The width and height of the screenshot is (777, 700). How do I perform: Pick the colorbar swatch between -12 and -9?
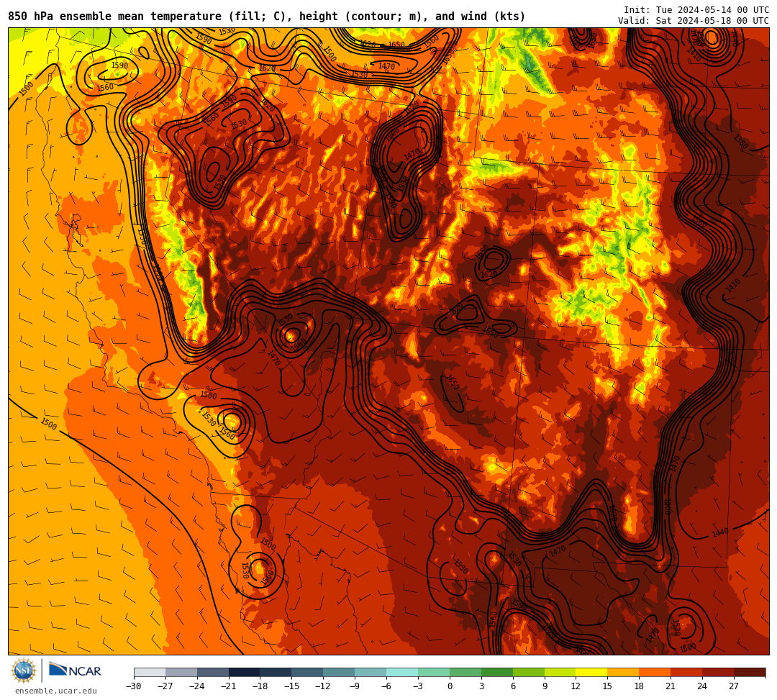tap(340, 672)
